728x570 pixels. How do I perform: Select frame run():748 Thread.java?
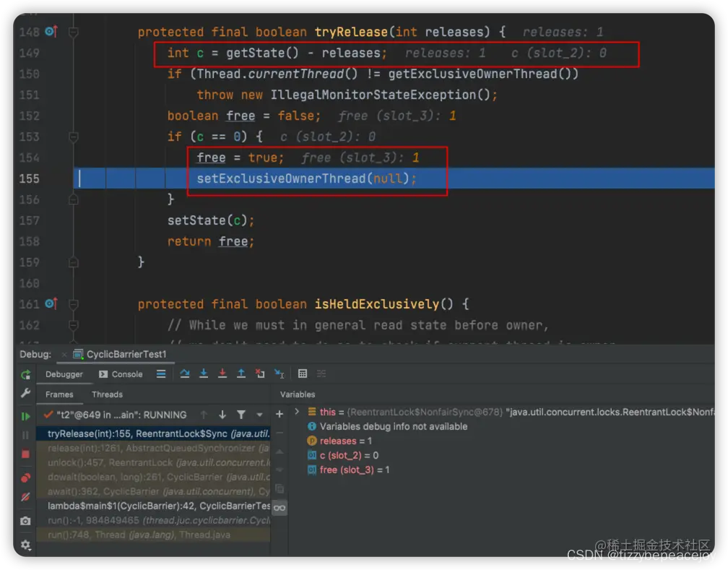click(153, 535)
